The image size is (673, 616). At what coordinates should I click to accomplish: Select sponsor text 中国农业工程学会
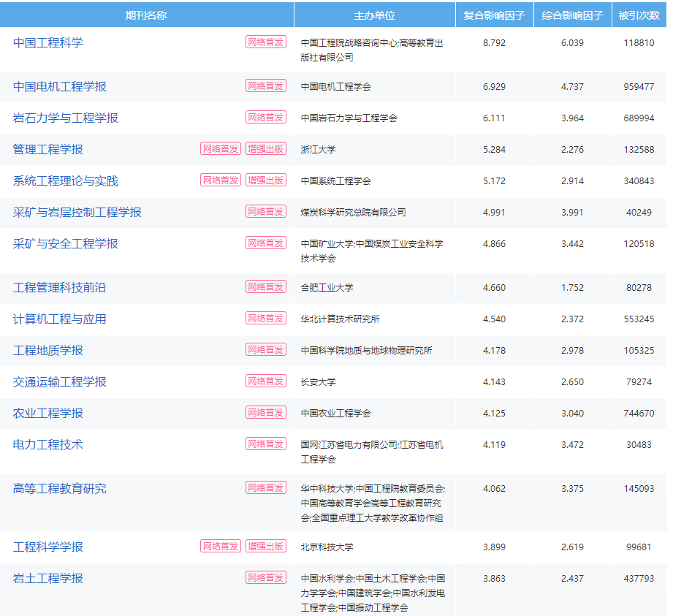click(336, 413)
